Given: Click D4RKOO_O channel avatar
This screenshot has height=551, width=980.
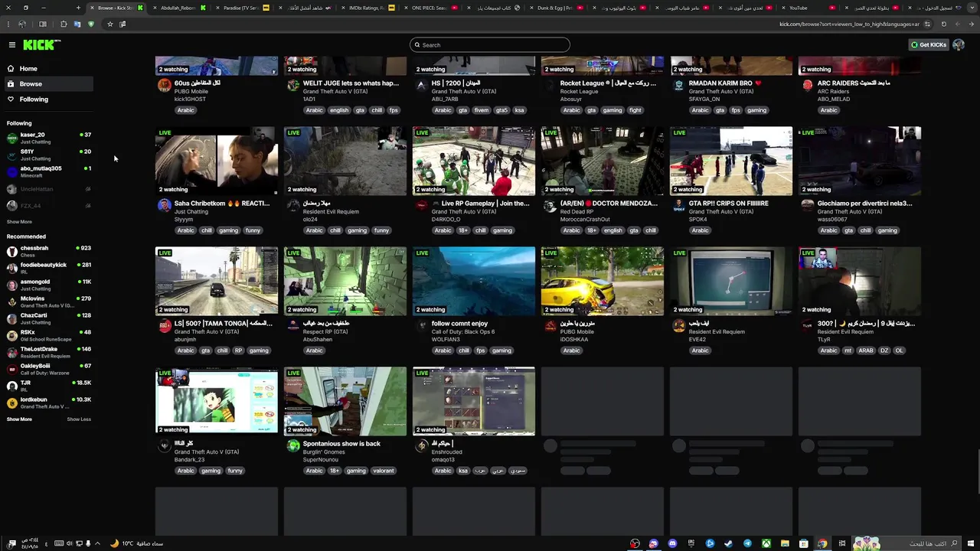Looking at the screenshot, I should pos(422,205).
